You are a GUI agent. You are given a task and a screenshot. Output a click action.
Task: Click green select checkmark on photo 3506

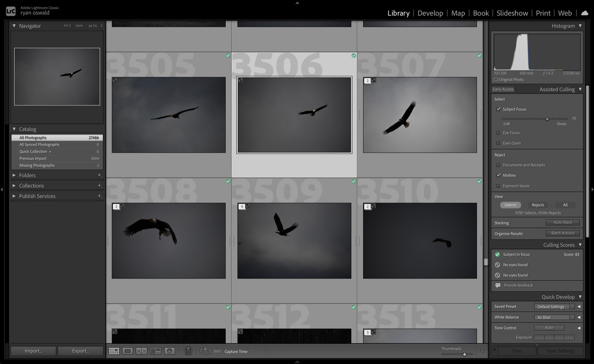pos(354,55)
